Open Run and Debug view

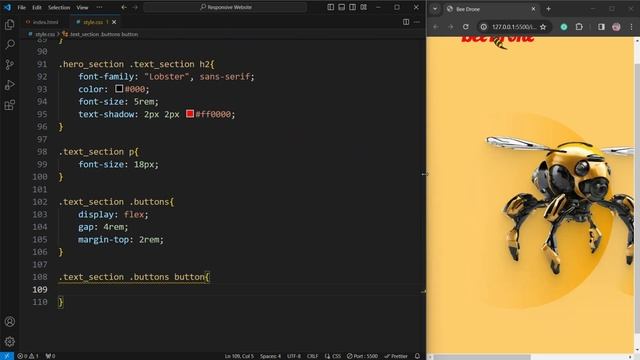coord(10,85)
